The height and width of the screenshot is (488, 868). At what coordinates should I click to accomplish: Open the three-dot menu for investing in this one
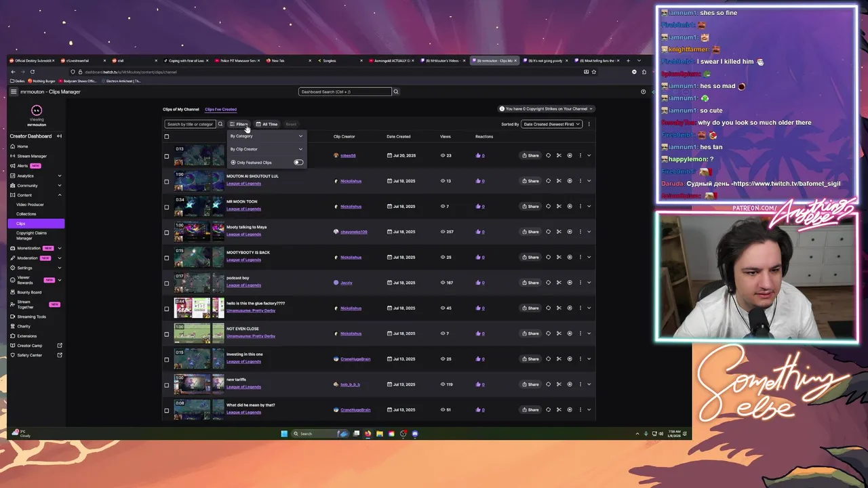coord(580,359)
